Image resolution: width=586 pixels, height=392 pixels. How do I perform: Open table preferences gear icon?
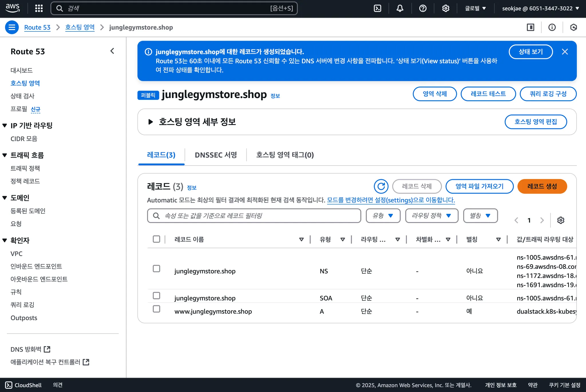point(561,220)
